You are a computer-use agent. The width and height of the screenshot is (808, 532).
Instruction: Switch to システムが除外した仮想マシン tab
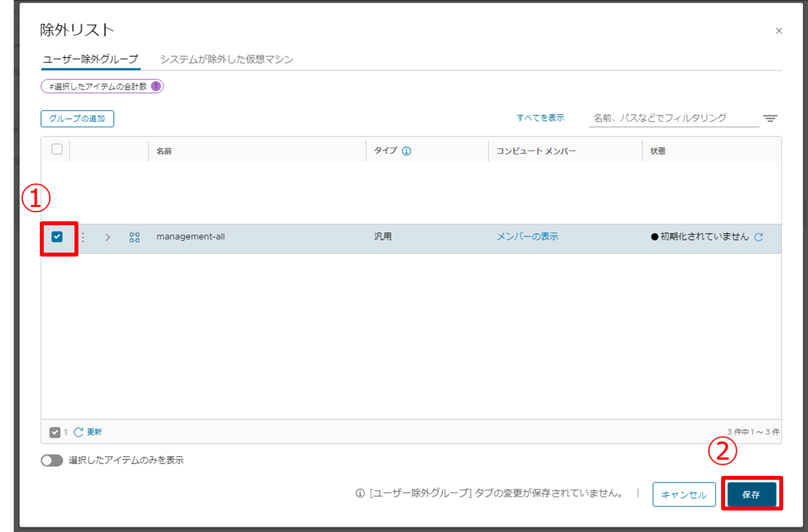(227, 59)
